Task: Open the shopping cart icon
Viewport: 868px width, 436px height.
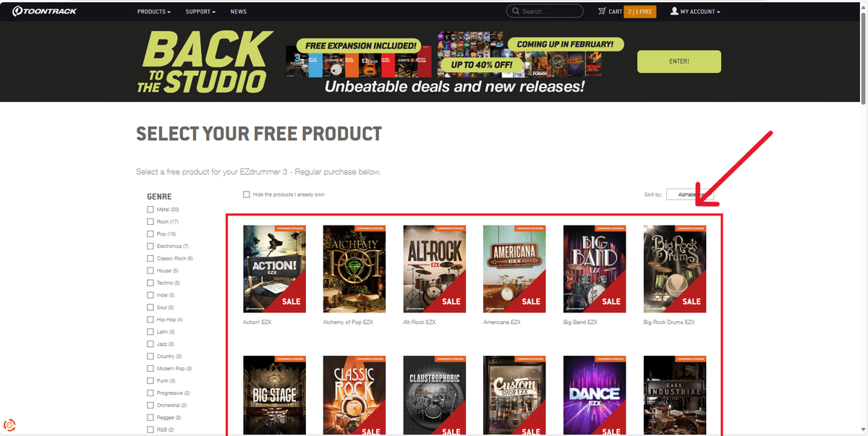Action: click(x=602, y=12)
